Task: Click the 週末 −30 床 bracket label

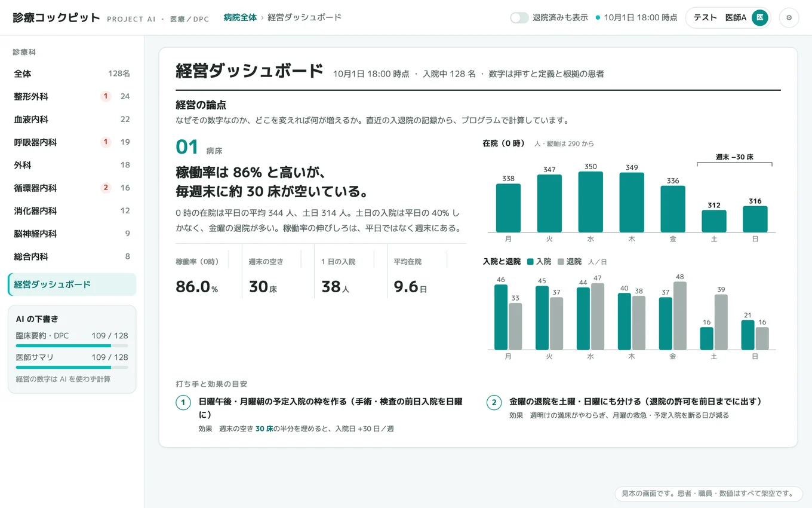Action: point(734,157)
